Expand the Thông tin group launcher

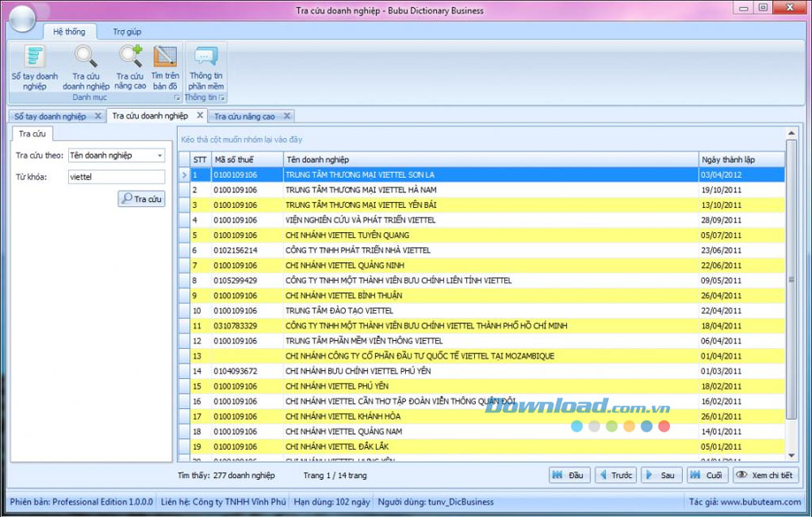coord(222,97)
